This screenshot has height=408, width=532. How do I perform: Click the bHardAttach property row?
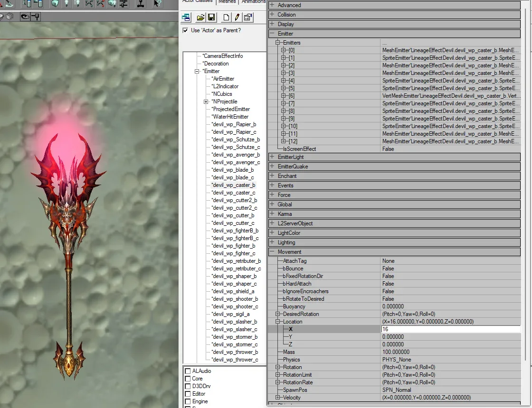point(394,284)
